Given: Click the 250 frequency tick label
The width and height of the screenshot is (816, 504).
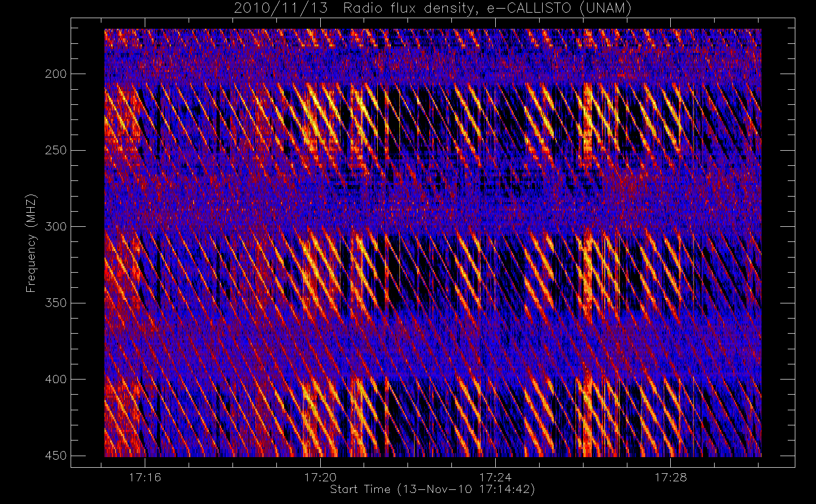Looking at the screenshot, I should click(x=55, y=150).
